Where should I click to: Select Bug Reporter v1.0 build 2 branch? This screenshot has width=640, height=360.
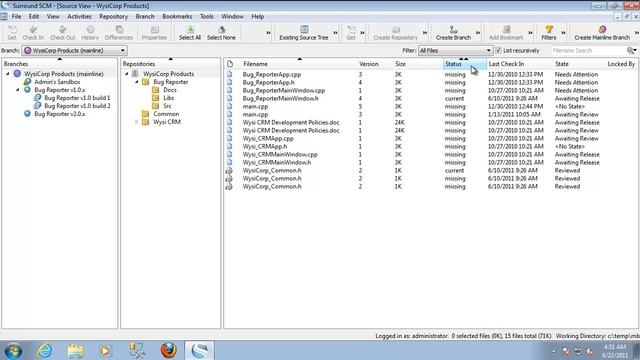[77, 106]
